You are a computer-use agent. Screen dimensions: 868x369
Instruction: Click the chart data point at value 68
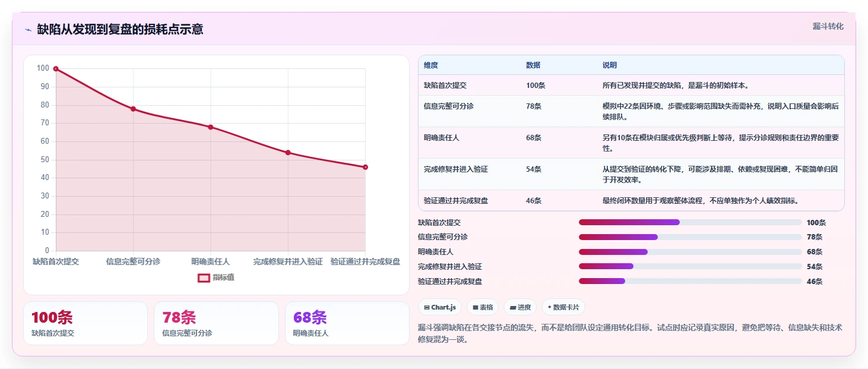click(210, 127)
